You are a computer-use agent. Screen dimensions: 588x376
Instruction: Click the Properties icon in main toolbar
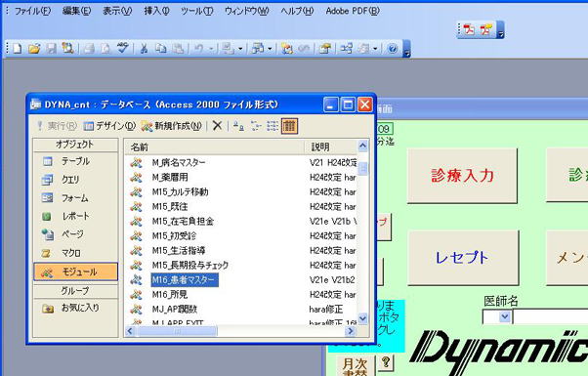(324, 49)
